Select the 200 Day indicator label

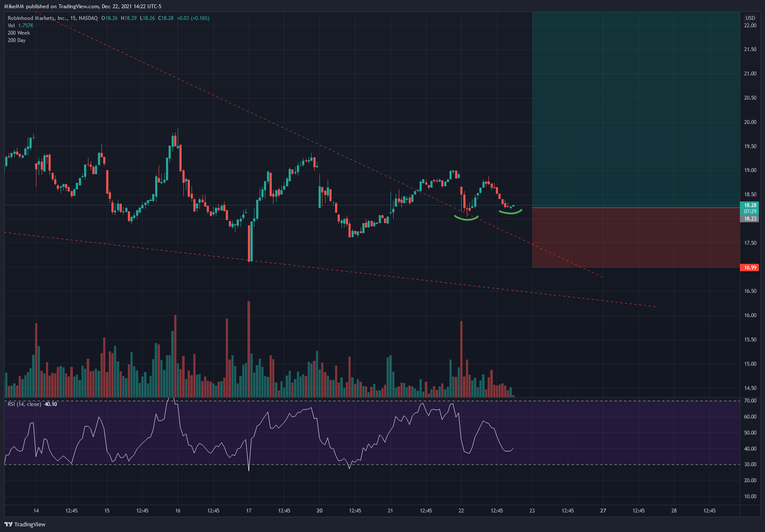click(x=16, y=40)
